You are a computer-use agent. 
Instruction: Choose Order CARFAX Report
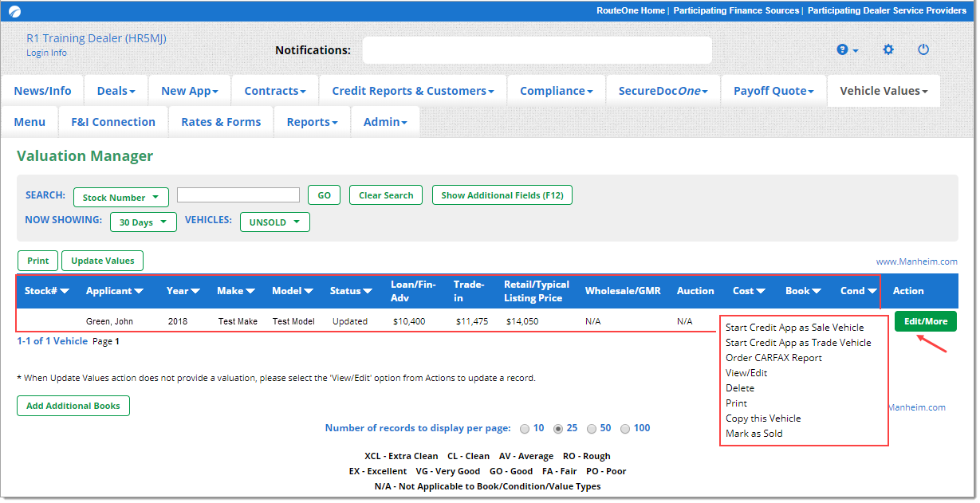773,358
